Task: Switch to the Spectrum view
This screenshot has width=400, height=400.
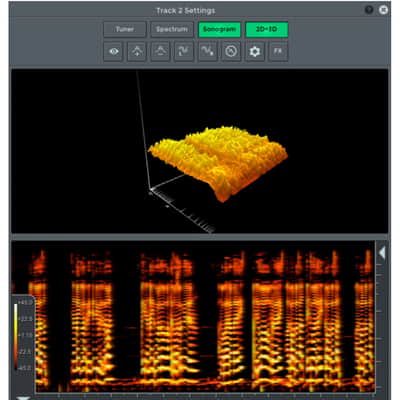Action: [172, 30]
